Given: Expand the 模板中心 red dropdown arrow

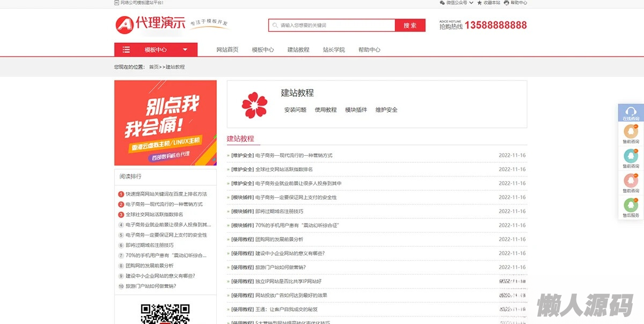Looking at the screenshot, I should [185, 49].
